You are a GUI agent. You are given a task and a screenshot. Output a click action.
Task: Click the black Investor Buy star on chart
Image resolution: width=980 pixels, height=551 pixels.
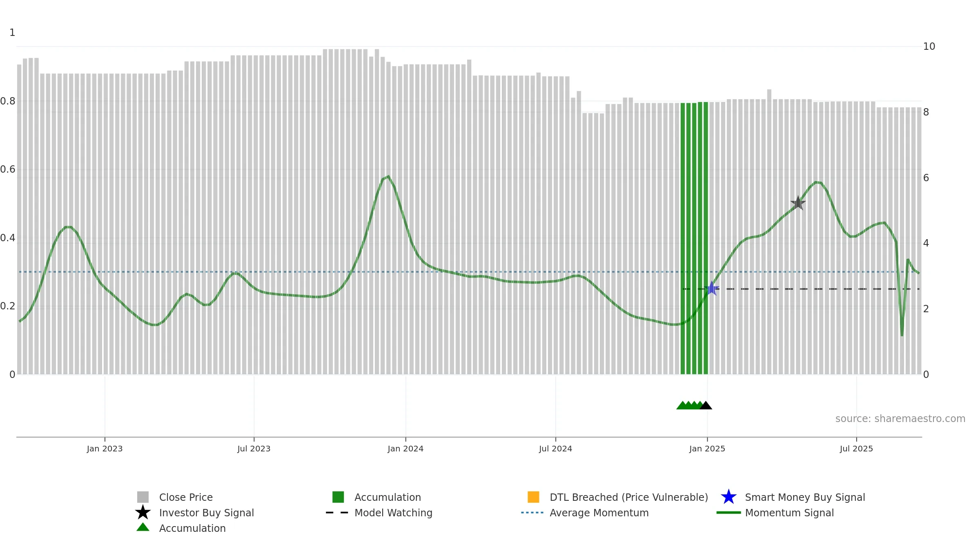pyautogui.click(x=798, y=203)
